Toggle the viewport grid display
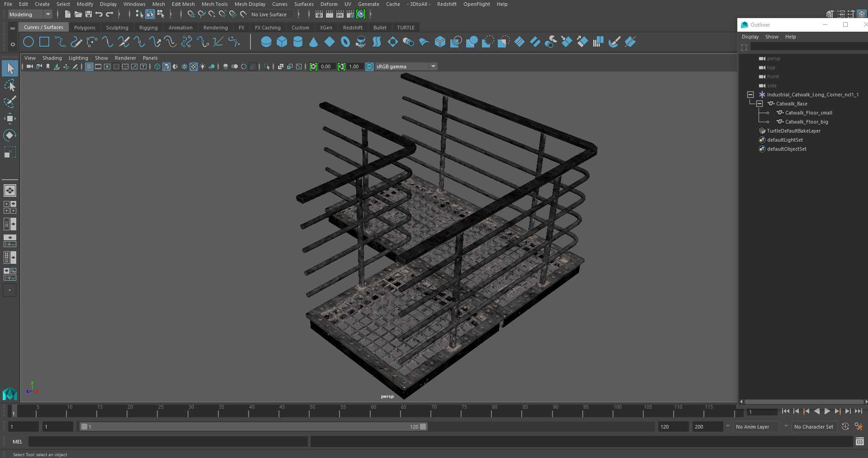The image size is (868, 458). pyautogui.click(x=89, y=67)
